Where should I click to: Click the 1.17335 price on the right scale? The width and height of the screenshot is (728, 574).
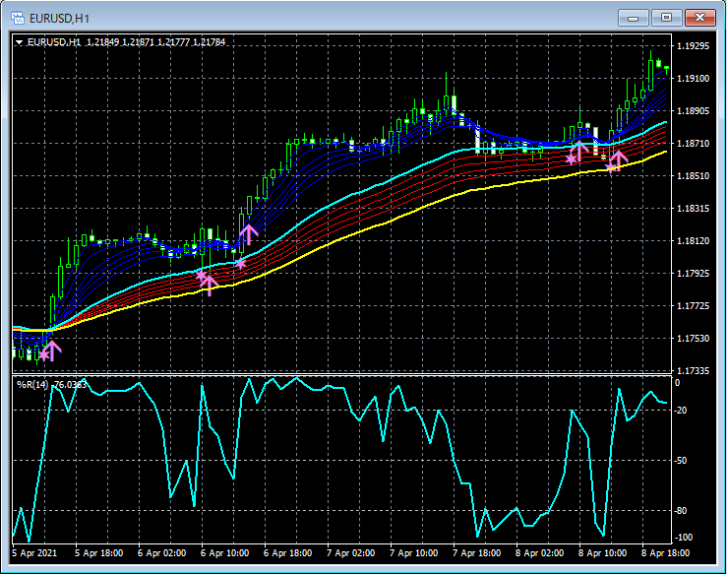click(x=695, y=371)
